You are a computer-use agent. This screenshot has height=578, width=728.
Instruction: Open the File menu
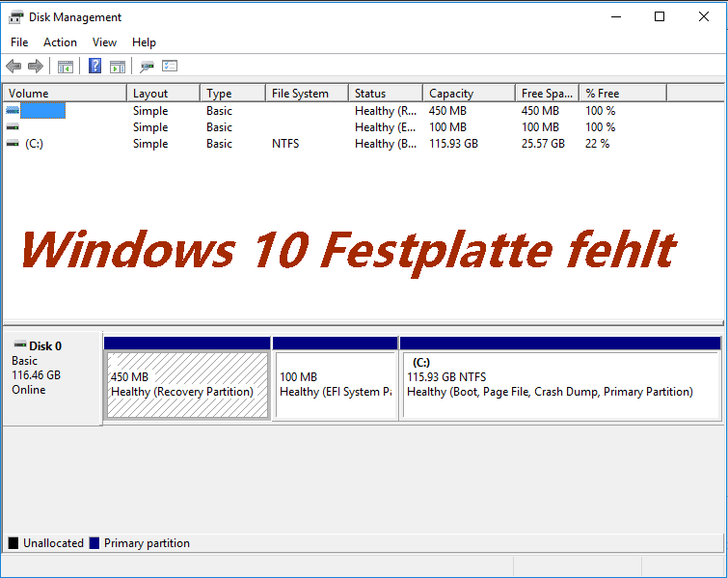pos(19,42)
